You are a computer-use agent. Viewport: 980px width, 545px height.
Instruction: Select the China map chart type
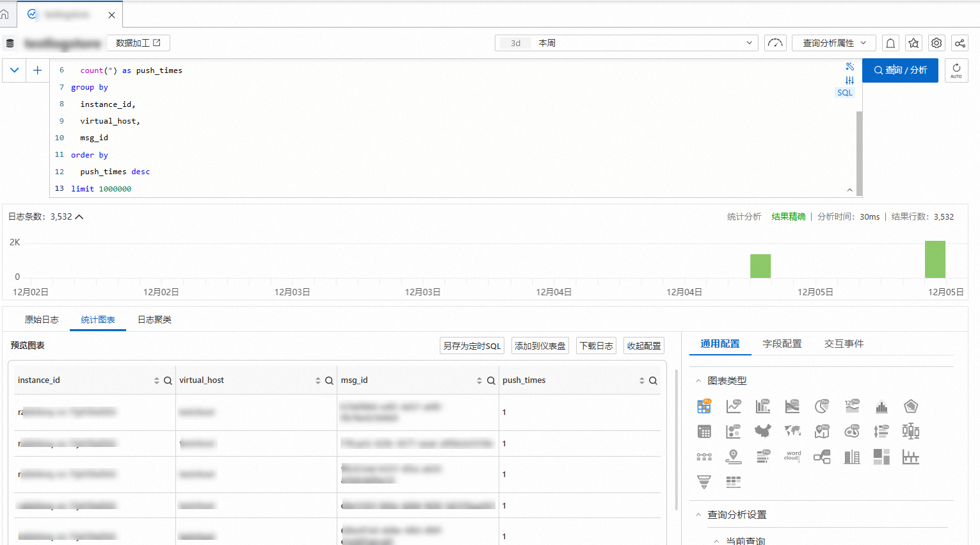pos(763,432)
